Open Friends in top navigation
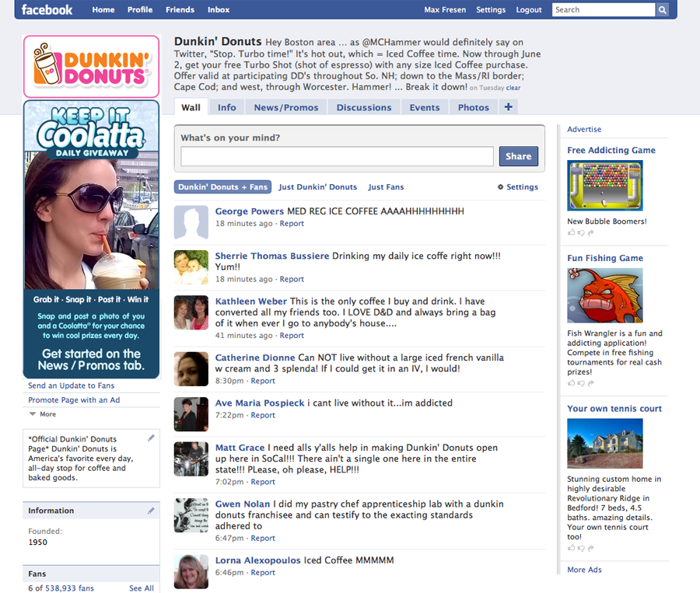This screenshot has height=593, width=700. (180, 10)
